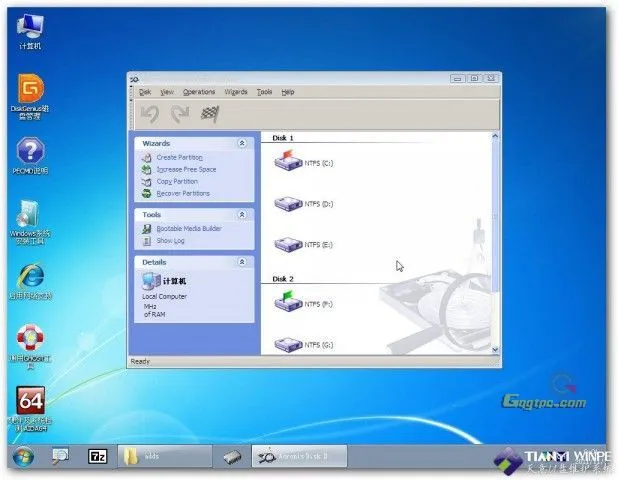This screenshot has width=618, height=480.
Task: Select the NTFS (E:) drive icon
Action: pos(287,244)
